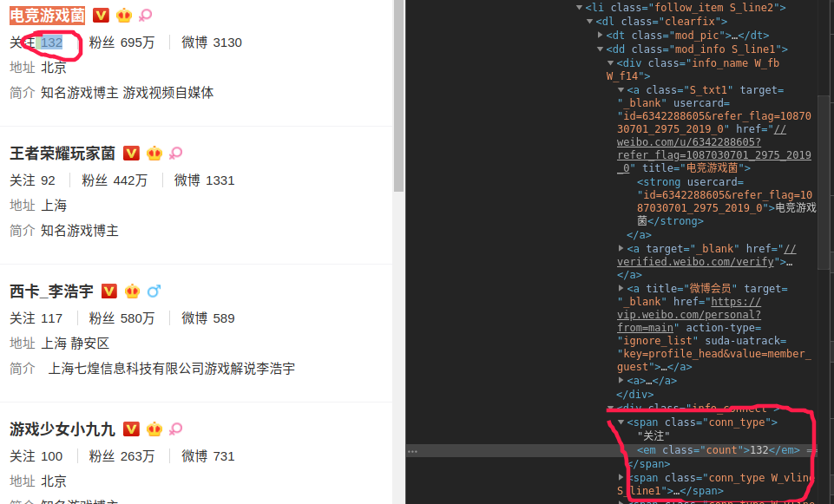Click fans count 695万
This screenshot has width=834, height=504.
(x=137, y=43)
